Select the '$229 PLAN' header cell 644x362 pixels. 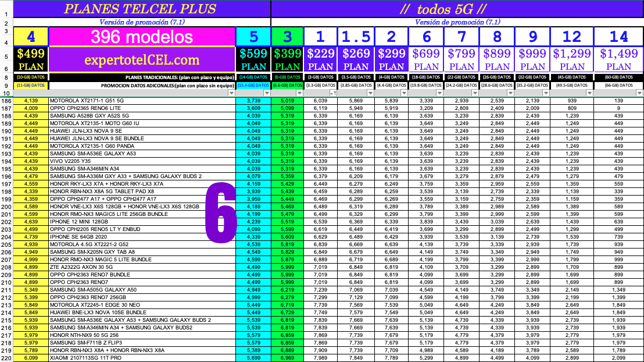click(321, 59)
